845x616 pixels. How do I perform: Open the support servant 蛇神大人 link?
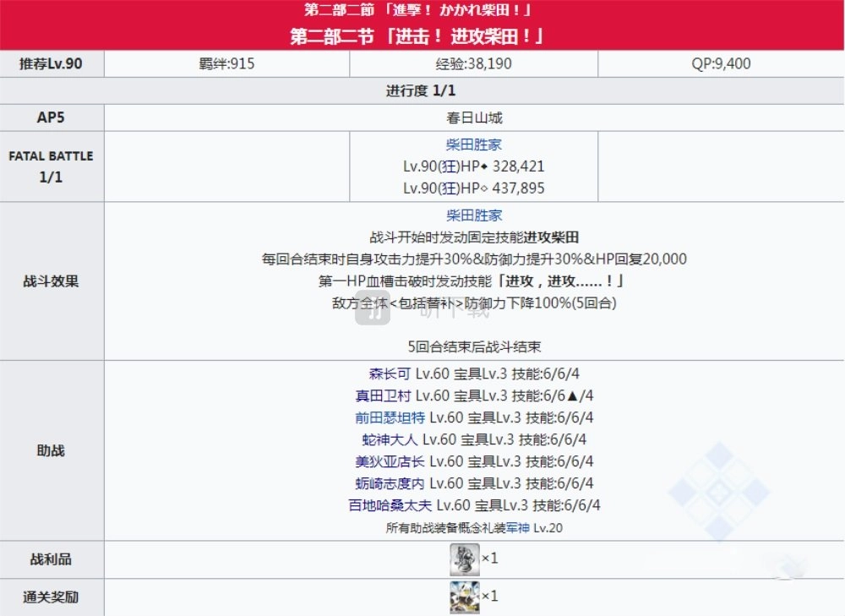(390, 439)
